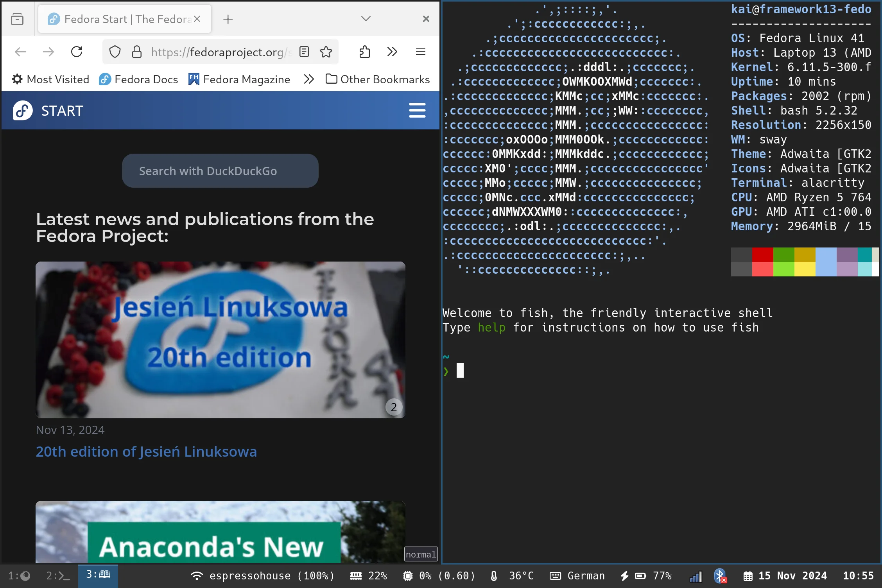Image resolution: width=882 pixels, height=588 pixels.
Task: Toggle reader view icon
Action: pos(304,52)
